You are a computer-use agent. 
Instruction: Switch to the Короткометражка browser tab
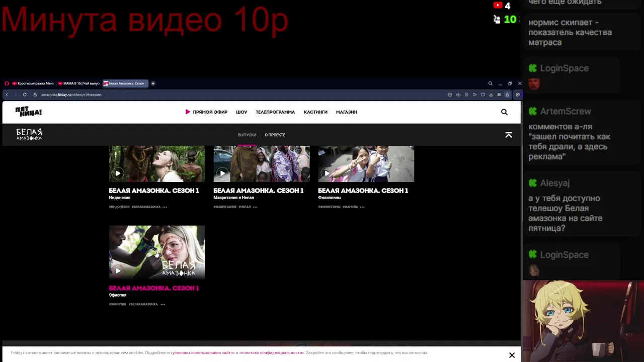pyautogui.click(x=33, y=83)
